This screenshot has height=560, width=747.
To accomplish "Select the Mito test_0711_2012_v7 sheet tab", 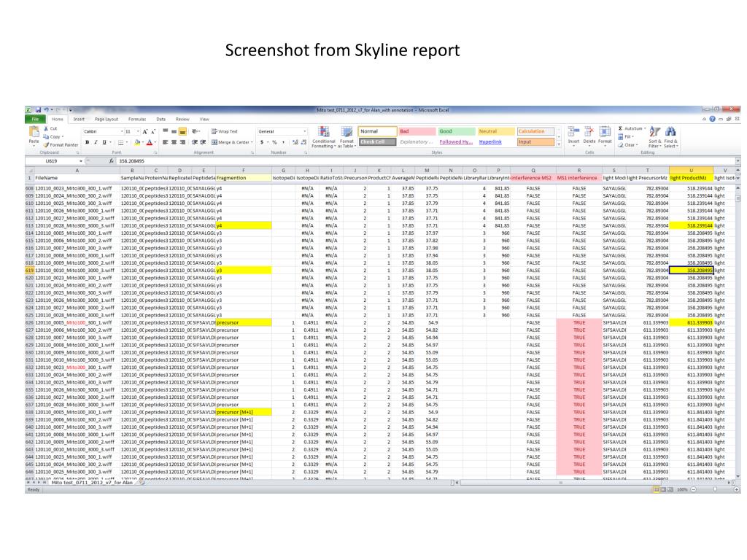I will pyautogui.click(x=92, y=483).
